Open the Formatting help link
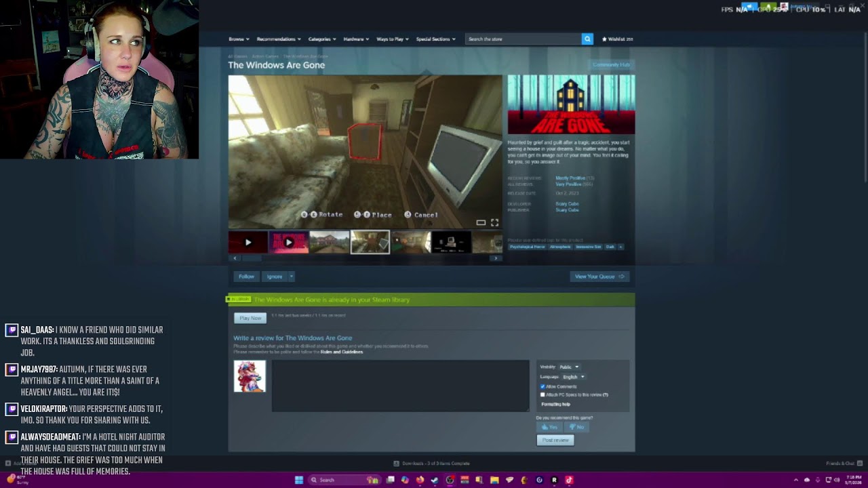This screenshot has height=488, width=868. pos(555,404)
